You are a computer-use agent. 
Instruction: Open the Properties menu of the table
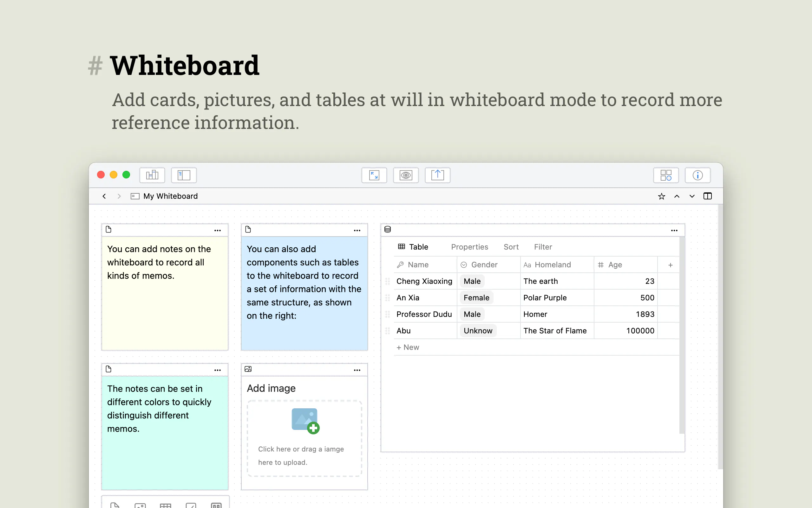(469, 247)
